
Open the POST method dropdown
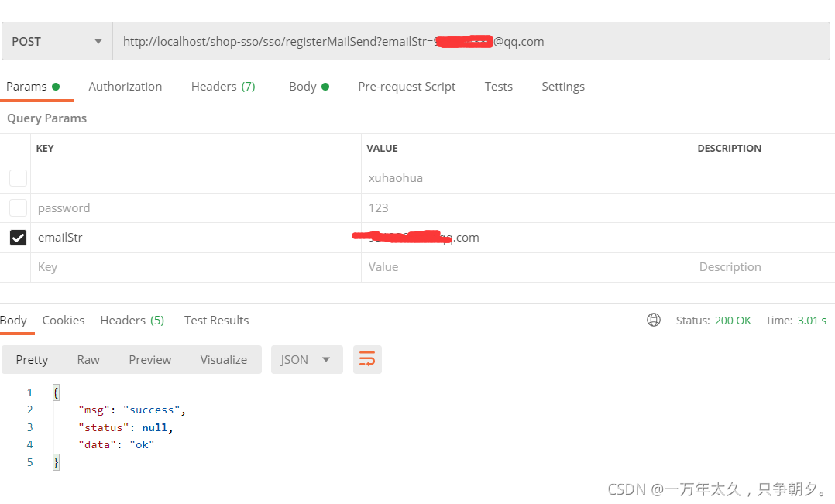[x=57, y=42]
